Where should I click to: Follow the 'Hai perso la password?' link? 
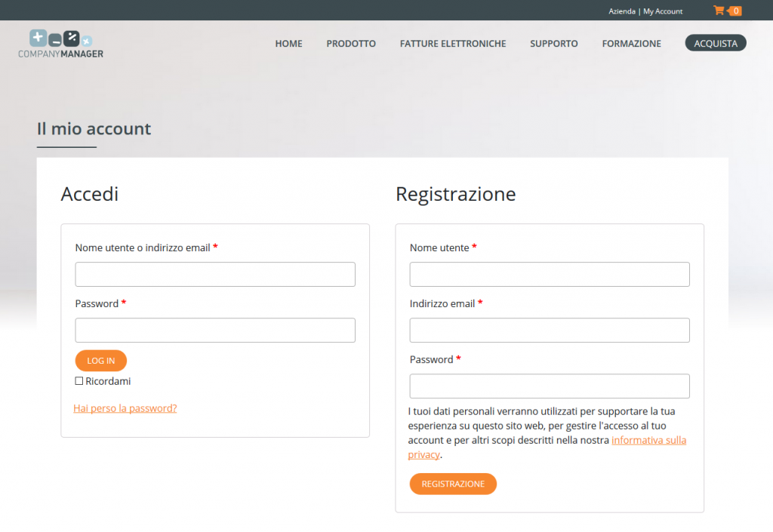(125, 408)
